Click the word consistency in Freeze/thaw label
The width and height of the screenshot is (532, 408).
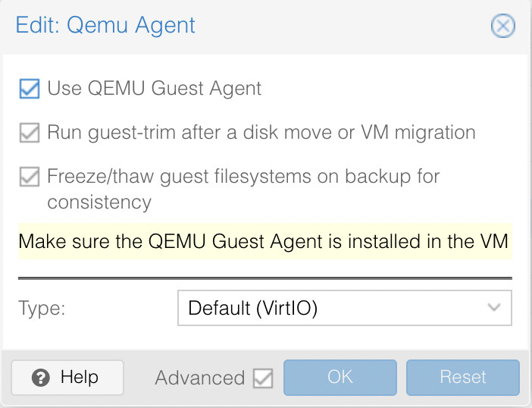pos(99,203)
